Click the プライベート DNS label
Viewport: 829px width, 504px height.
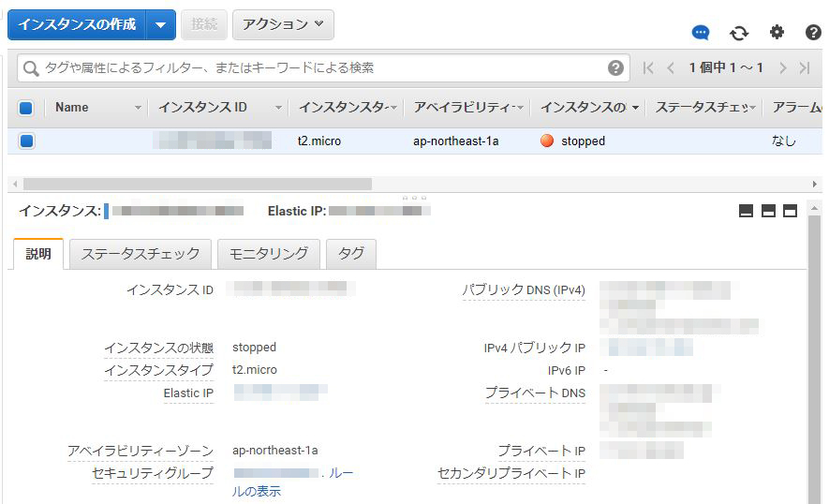[535, 393]
